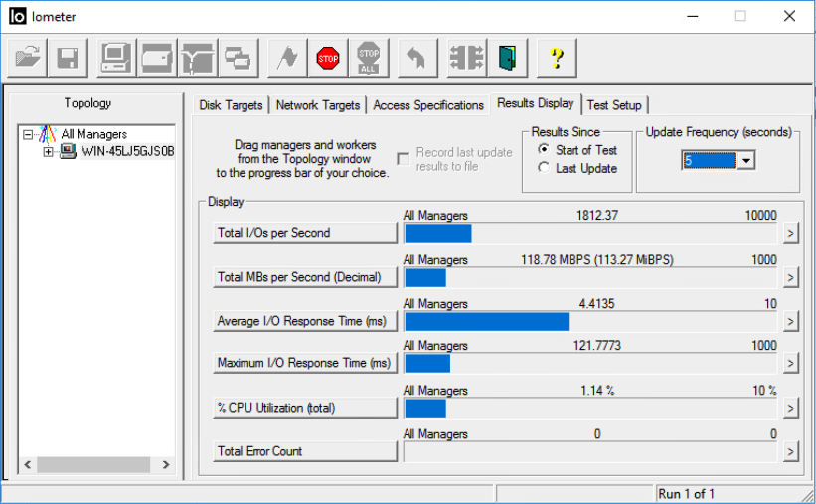Select Start of Test radio button

coord(544,149)
